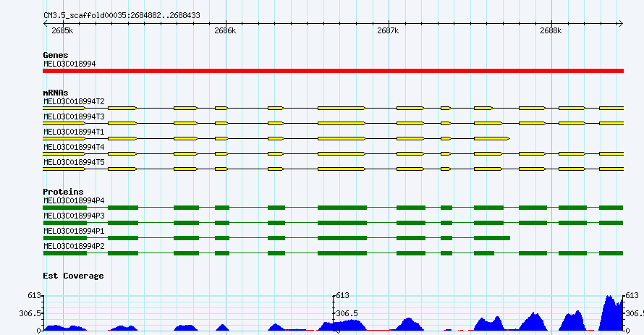This screenshot has height=335, width=644.
Task: Click the MELO3C018994P3 protein label
Action: coord(74,216)
